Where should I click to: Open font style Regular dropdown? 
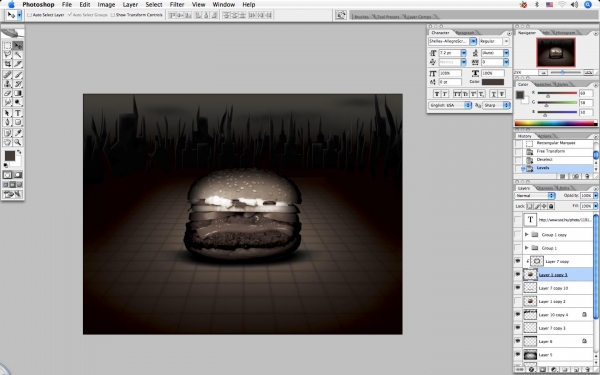coord(506,41)
